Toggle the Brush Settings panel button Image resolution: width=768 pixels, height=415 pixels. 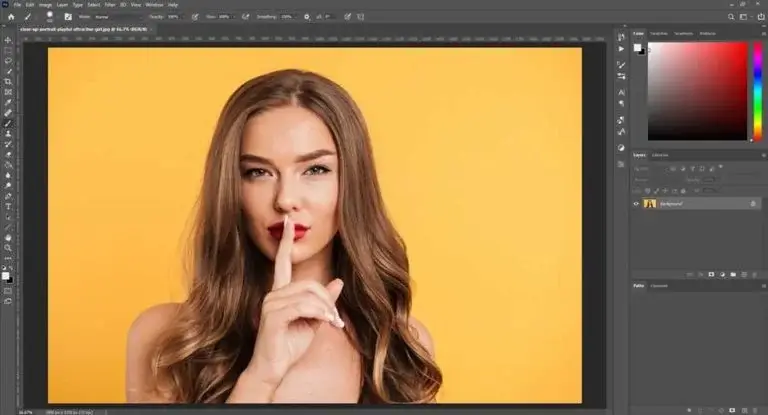[x=68, y=17]
